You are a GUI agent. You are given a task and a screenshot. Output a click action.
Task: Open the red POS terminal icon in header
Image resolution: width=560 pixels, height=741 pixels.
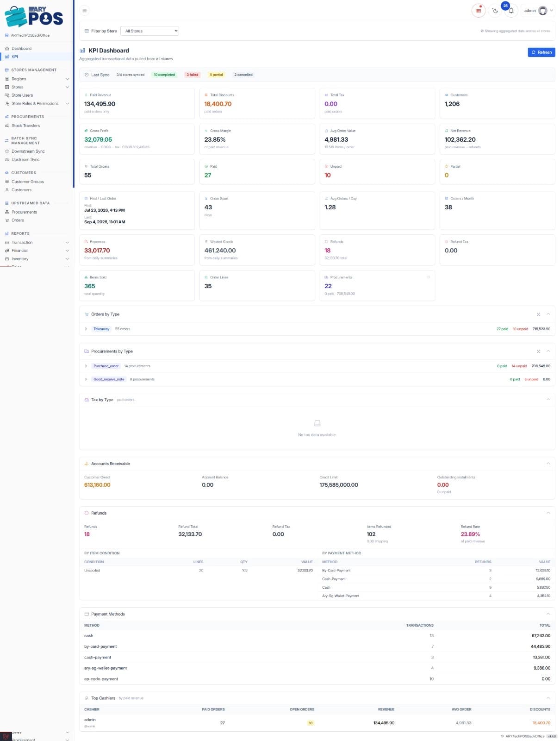pyautogui.click(x=479, y=10)
